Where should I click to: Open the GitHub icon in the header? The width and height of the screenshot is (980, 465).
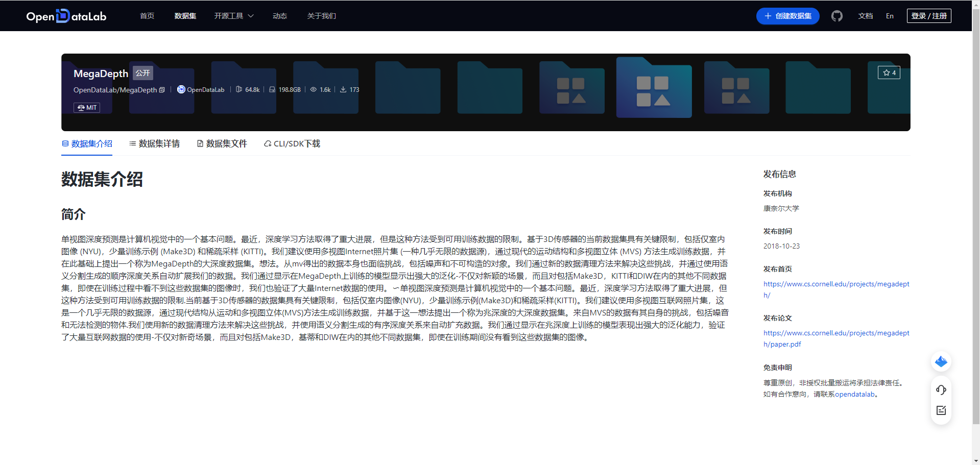point(836,16)
